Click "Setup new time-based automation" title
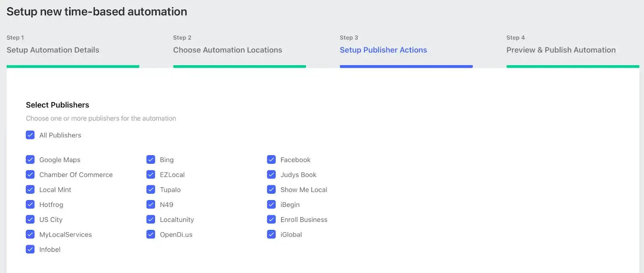Image resolution: width=644 pixels, height=273 pixels. (97, 12)
